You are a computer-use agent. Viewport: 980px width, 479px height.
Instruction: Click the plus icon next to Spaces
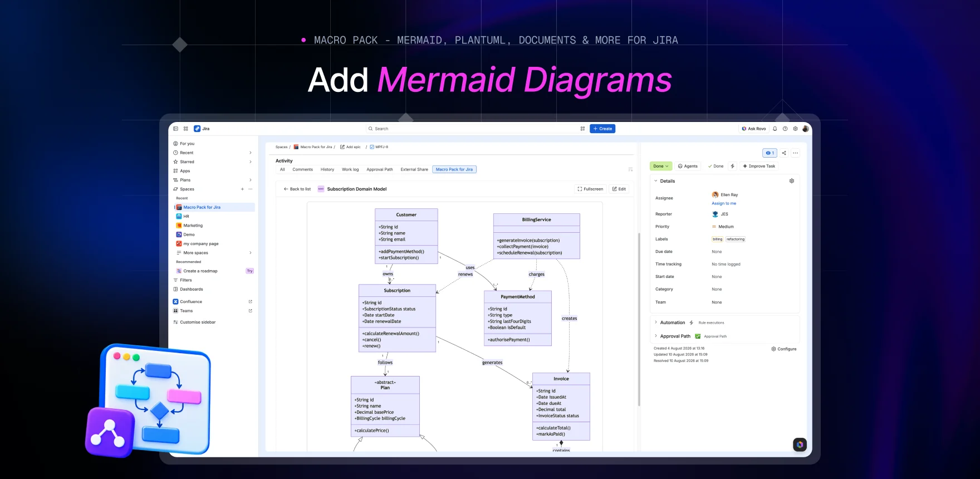click(242, 189)
